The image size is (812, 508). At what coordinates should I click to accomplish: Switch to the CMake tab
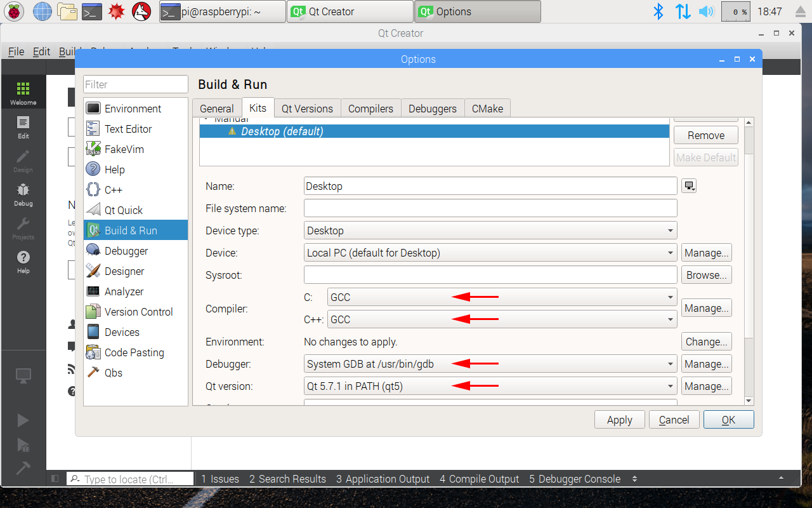pyautogui.click(x=487, y=108)
